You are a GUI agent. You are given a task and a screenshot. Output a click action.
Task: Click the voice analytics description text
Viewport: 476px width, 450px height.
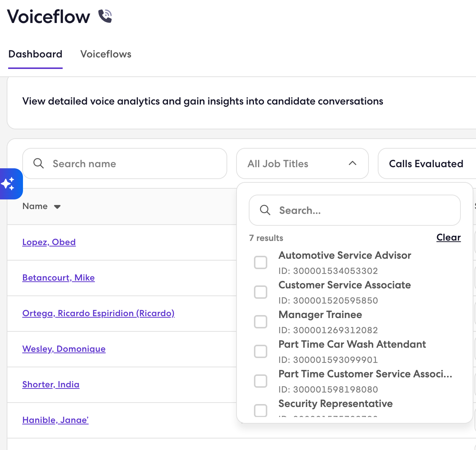pyautogui.click(x=203, y=101)
